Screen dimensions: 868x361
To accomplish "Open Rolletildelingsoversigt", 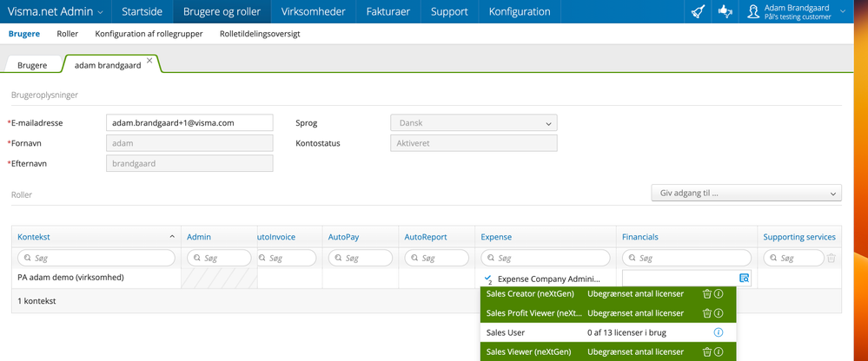I will (x=260, y=34).
